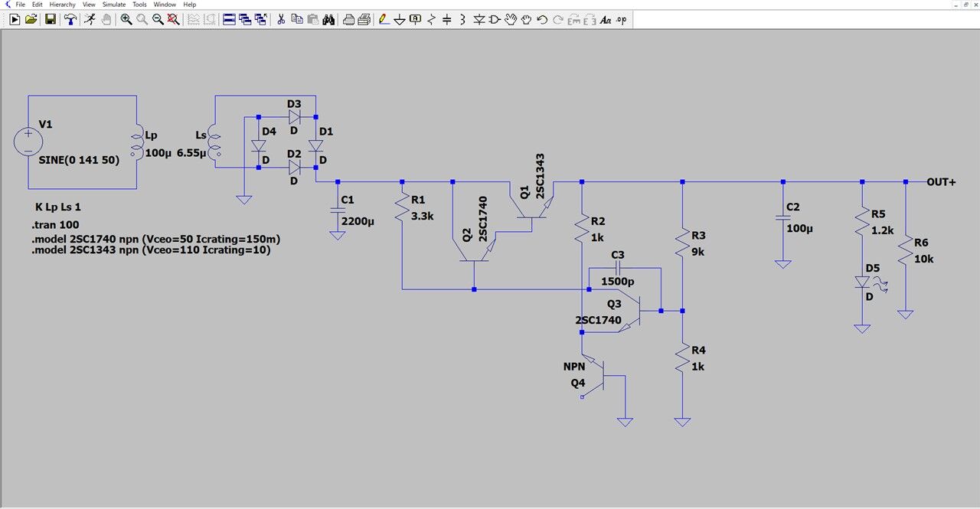Click the SPICE directive .op icon

point(621,19)
